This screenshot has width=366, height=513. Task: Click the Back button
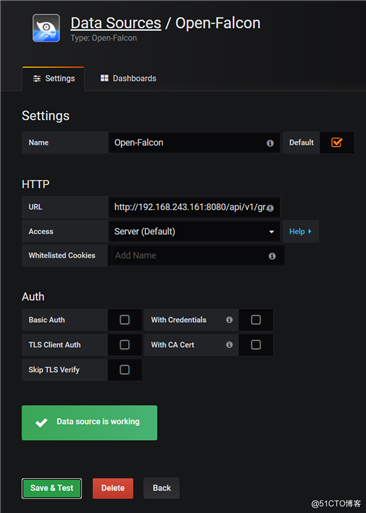(162, 488)
